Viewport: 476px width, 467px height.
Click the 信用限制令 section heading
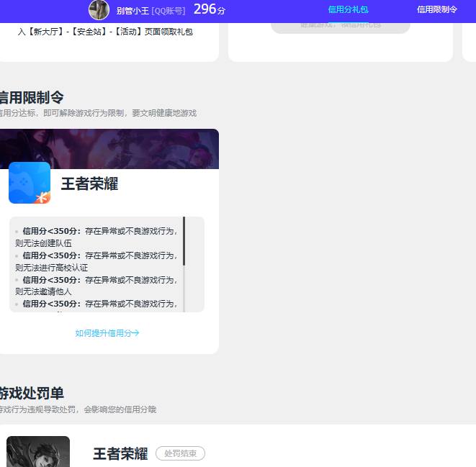(32, 97)
